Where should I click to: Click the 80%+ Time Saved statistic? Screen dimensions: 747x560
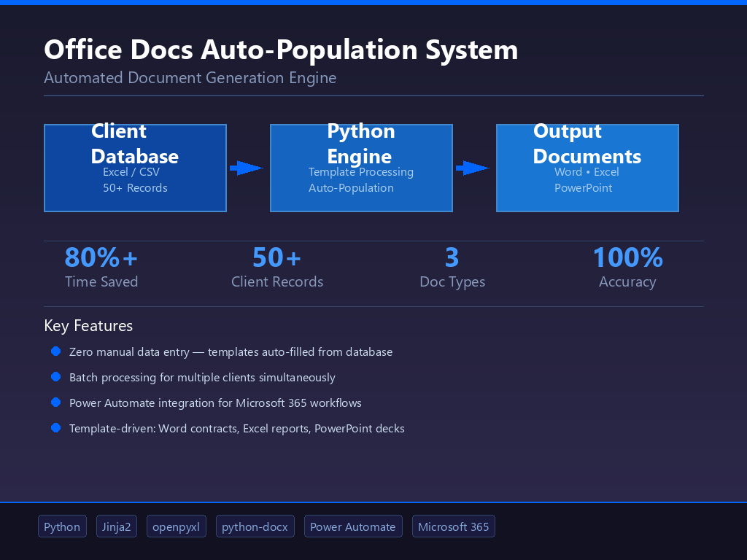click(101, 267)
